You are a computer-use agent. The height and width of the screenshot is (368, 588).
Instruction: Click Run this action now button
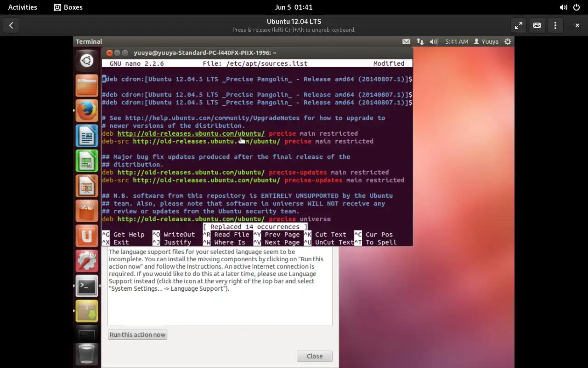point(137,334)
